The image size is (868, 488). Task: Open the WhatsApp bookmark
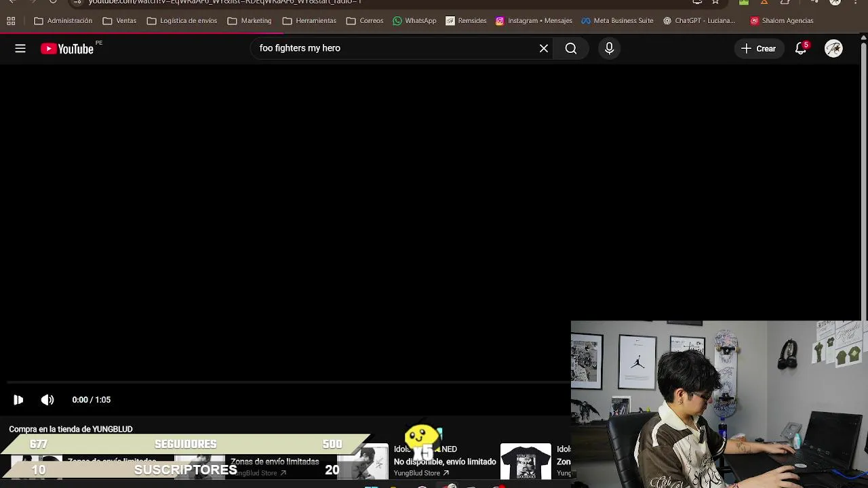tap(414, 21)
